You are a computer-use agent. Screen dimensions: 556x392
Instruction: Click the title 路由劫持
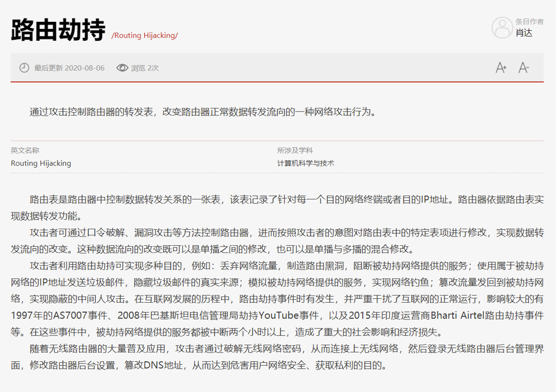(58, 30)
